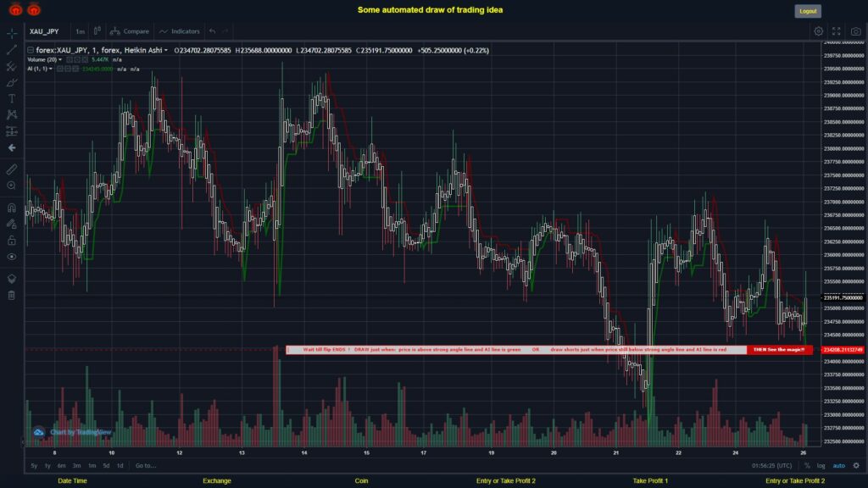Open the bottom-right axis settings gear
This screenshot has height=488, width=868.
tap(856, 465)
